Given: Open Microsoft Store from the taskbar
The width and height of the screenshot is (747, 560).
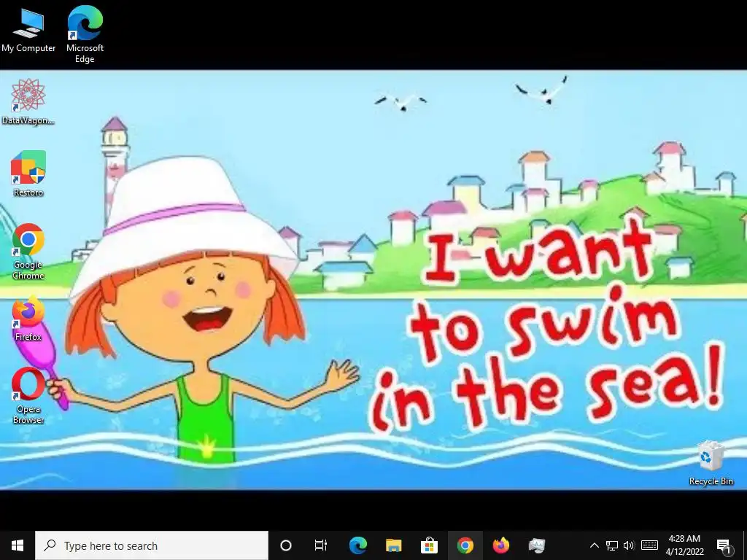Looking at the screenshot, I should 429,545.
